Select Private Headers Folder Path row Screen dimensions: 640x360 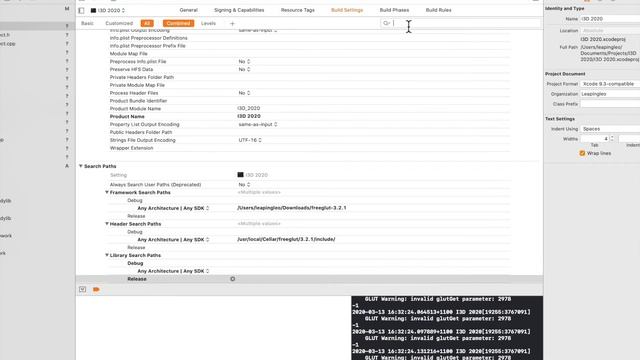click(x=293, y=77)
